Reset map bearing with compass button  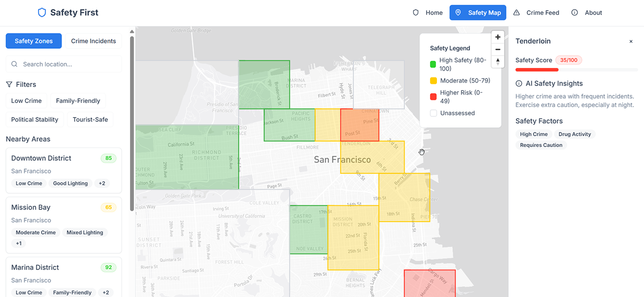click(497, 62)
